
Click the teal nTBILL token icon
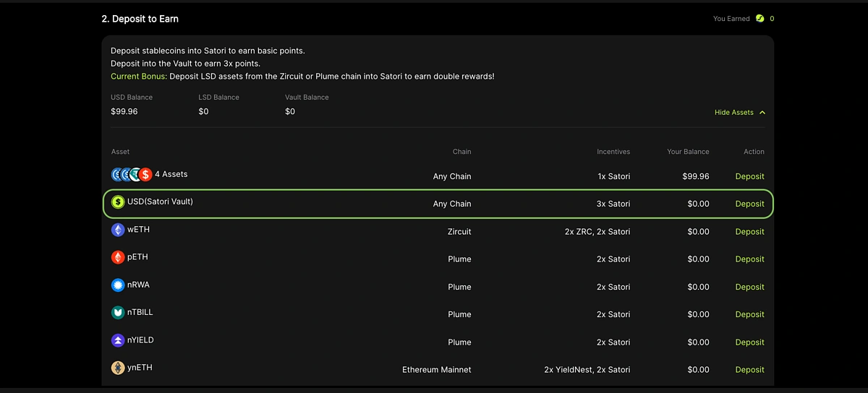[x=117, y=313]
